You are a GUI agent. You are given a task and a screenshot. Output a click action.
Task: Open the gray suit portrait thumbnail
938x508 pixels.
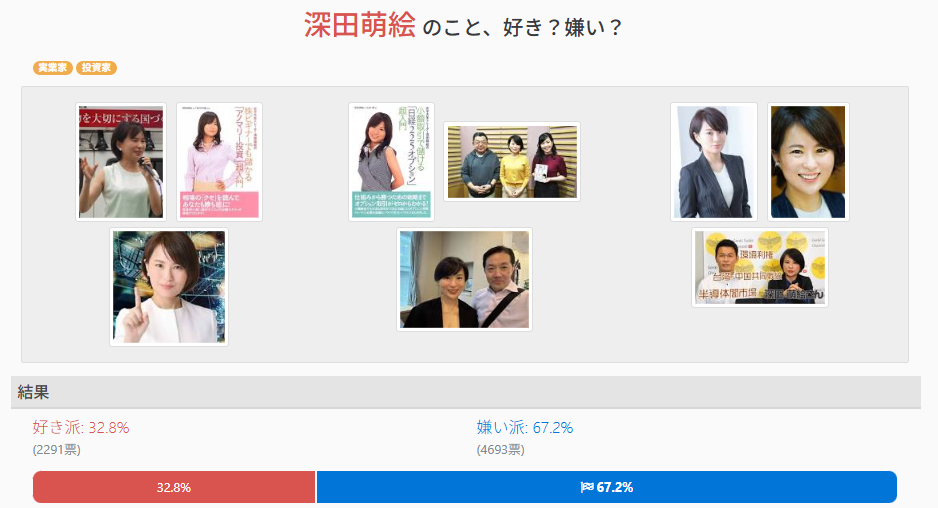pos(714,162)
